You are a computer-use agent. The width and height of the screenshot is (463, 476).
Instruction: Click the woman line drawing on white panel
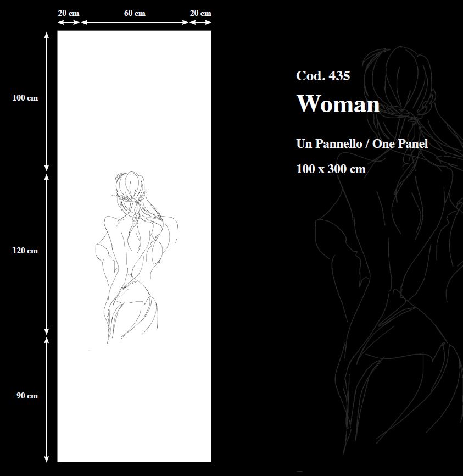coord(137,257)
